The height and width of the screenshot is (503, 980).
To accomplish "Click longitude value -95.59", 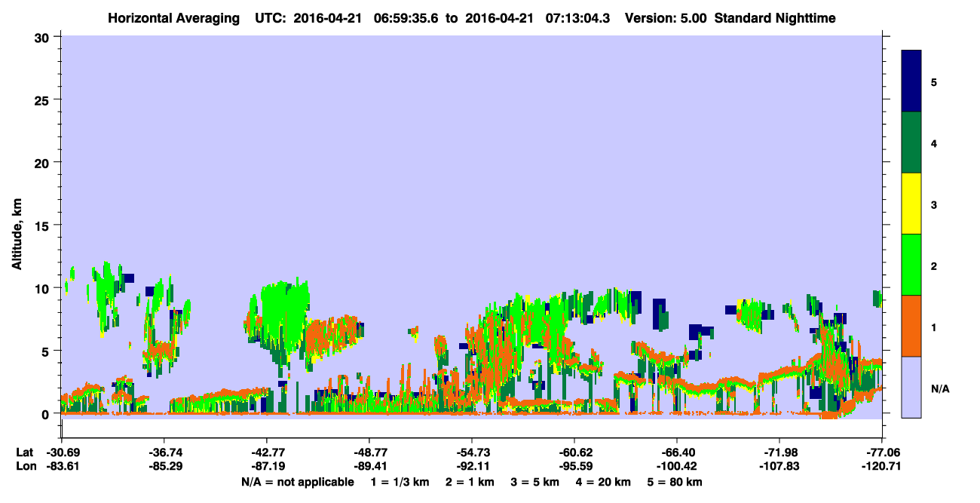I will [574, 466].
